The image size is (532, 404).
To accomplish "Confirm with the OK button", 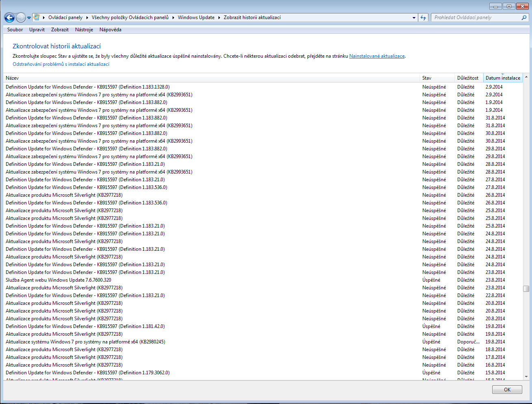I will tap(507, 389).
